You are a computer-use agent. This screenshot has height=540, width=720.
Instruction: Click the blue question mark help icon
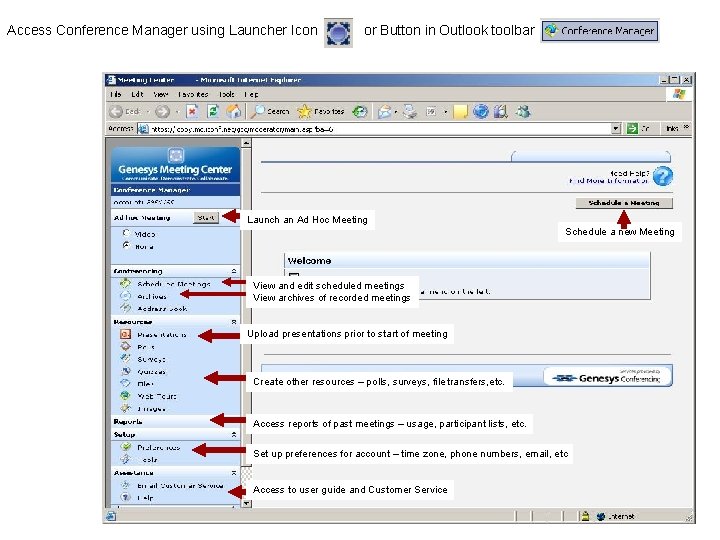(663, 176)
